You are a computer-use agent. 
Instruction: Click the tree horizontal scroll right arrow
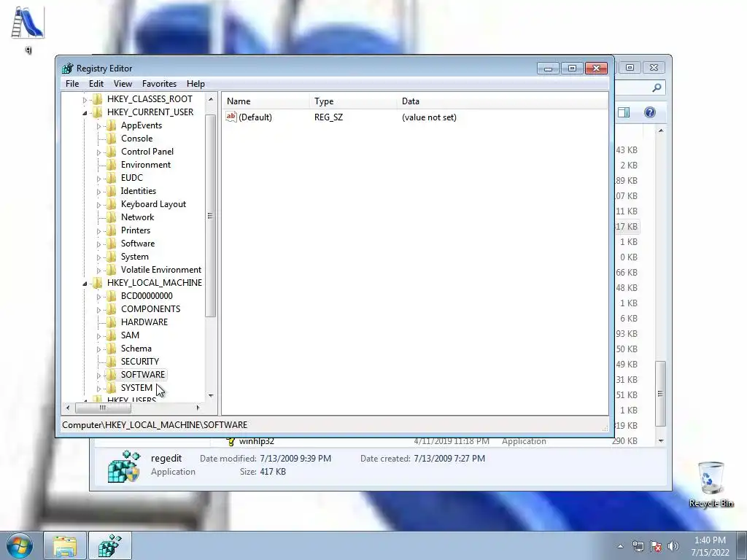pos(198,408)
